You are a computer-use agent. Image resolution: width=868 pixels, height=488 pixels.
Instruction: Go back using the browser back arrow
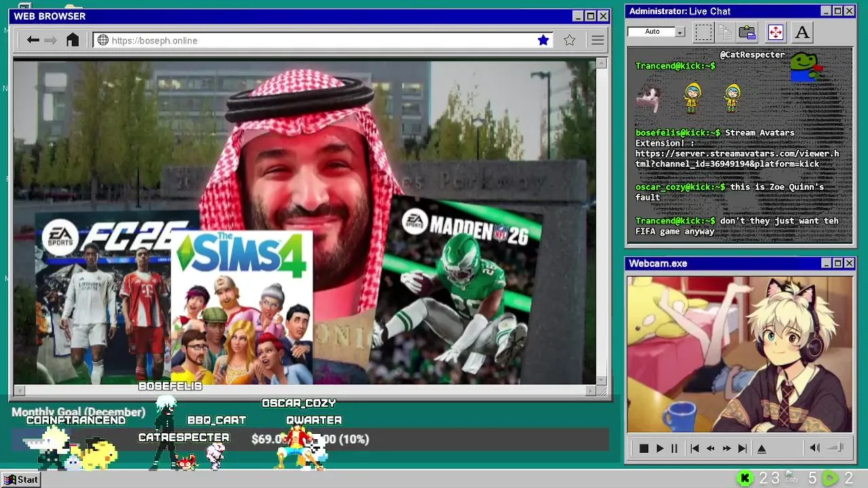coord(33,40)
